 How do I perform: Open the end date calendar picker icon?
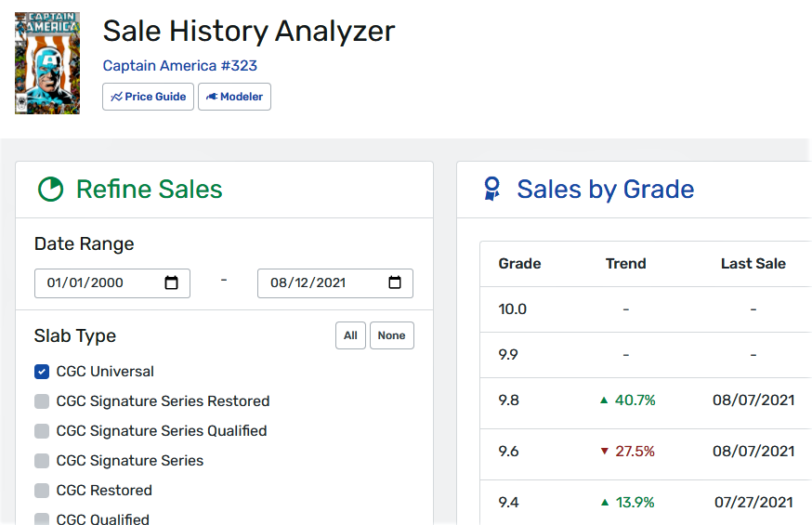(395, 282)
